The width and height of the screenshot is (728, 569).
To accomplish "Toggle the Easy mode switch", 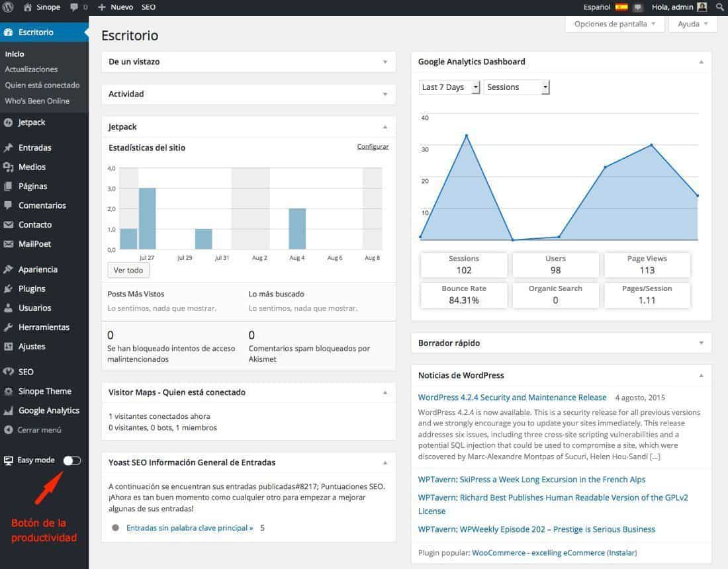I will coord(72,460).
